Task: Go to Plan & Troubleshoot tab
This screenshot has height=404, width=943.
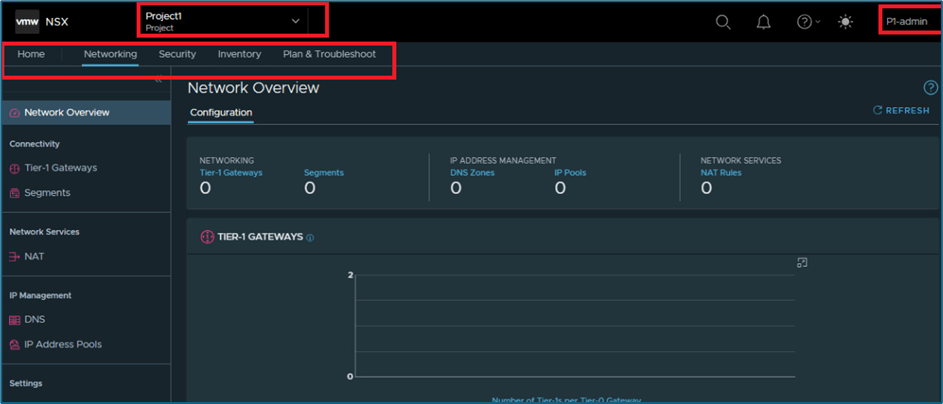Action: tap(329, 54)
